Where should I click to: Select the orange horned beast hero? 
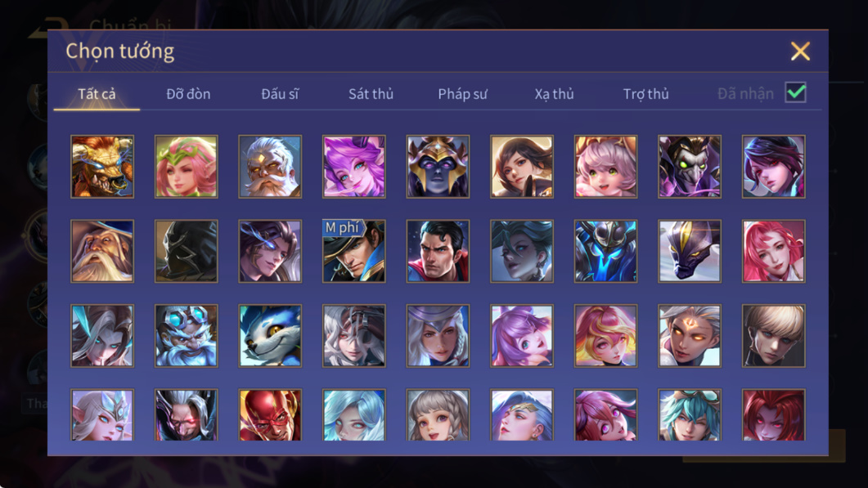pyautogui.click(x=102, y=167)
